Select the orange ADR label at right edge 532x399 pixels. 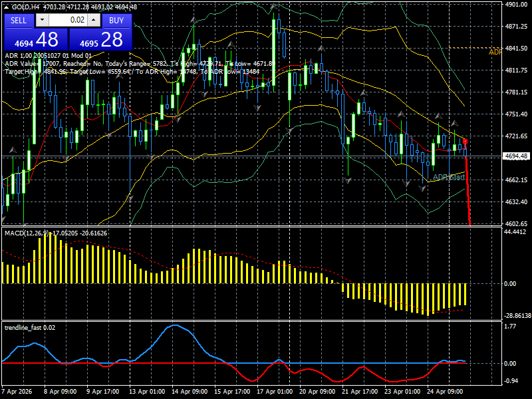click(x=495, y=53)
